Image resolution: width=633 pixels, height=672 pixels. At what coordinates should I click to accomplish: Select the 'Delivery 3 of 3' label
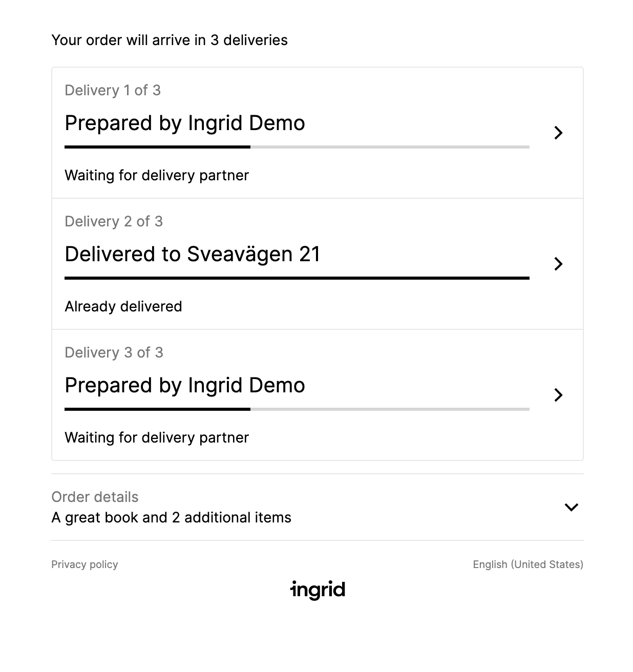(114, 352)
